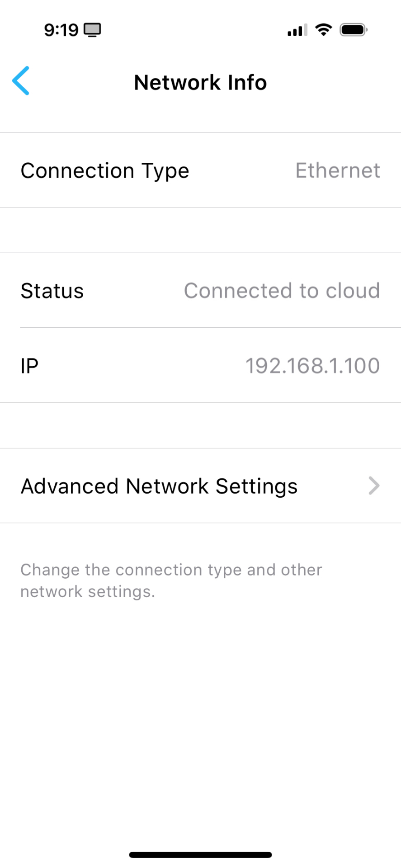Open Advanced Network Settings chevron
The width and height of the screenshot is (401, 868).
pos(374,486)
